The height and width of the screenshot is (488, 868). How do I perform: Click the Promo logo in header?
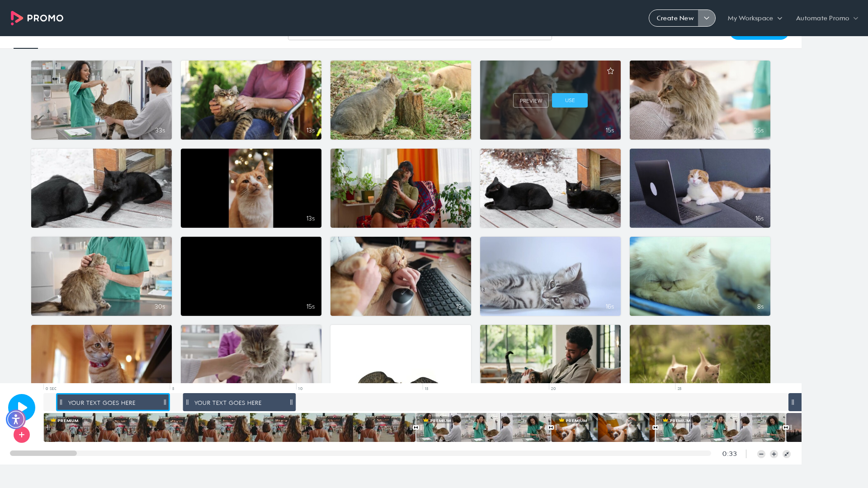(37, 18)
